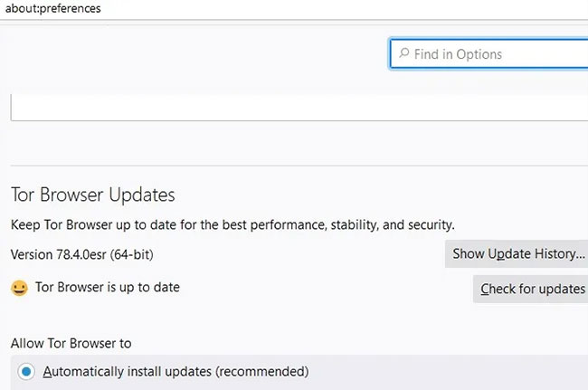
Task: Click the about:preferences address bar text
Action: click(x=52, y=8)
